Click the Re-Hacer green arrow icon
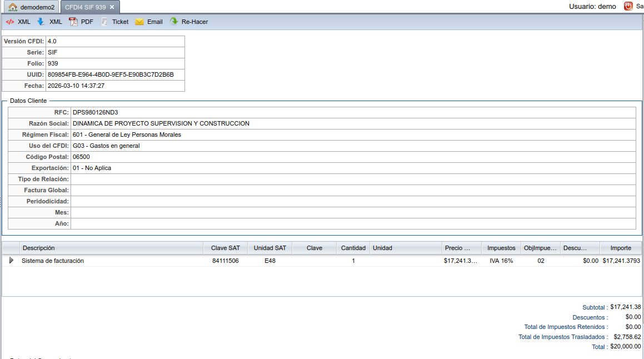This screenshot has height=359, width=644. pyautogui.click(x=174, y=22)
